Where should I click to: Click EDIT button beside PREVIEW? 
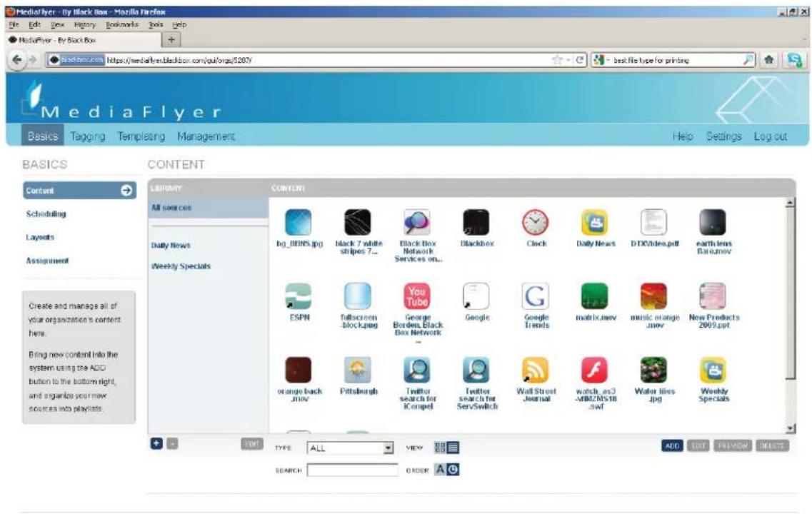pos(698,445)
